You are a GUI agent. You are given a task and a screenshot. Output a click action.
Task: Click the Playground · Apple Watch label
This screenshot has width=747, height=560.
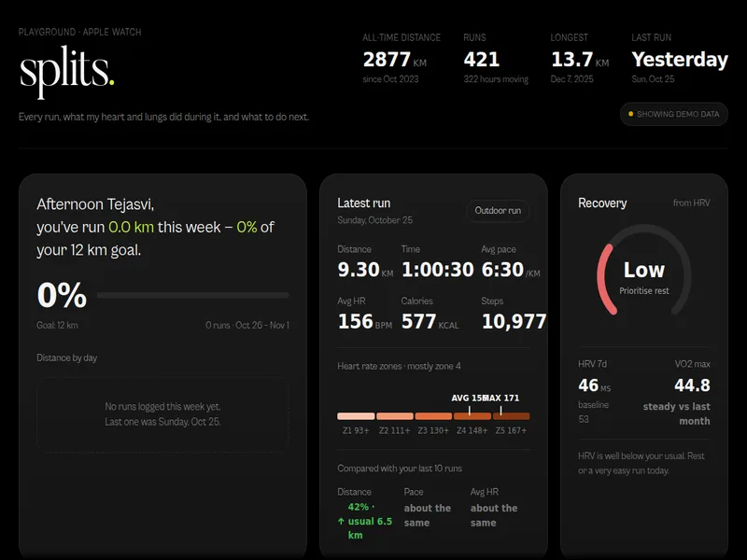[x=80, y=32]
